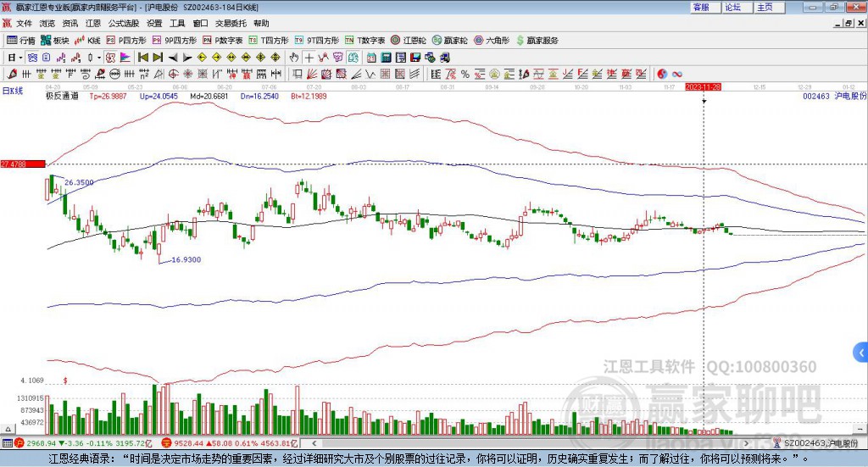The height and width of the screenshot is (467, 868).
Task: Open the 工具 menu
Action: coord(177,23)
